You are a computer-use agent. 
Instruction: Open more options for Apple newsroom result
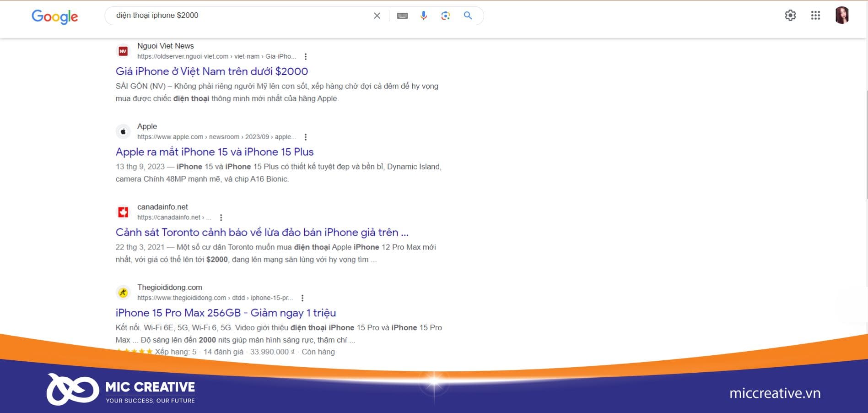pos(306,137)
